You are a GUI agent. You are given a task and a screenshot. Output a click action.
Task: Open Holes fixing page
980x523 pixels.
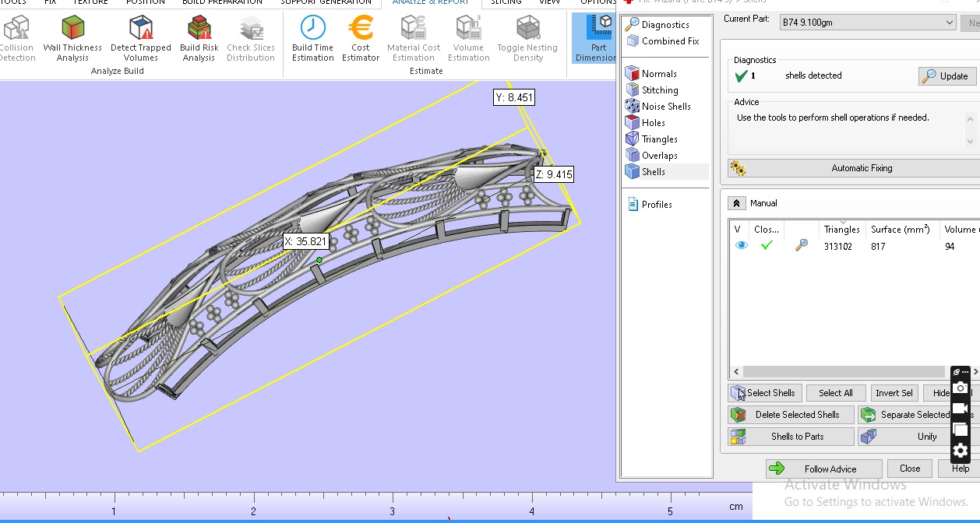pyautogui.click(x=646, y=123)
